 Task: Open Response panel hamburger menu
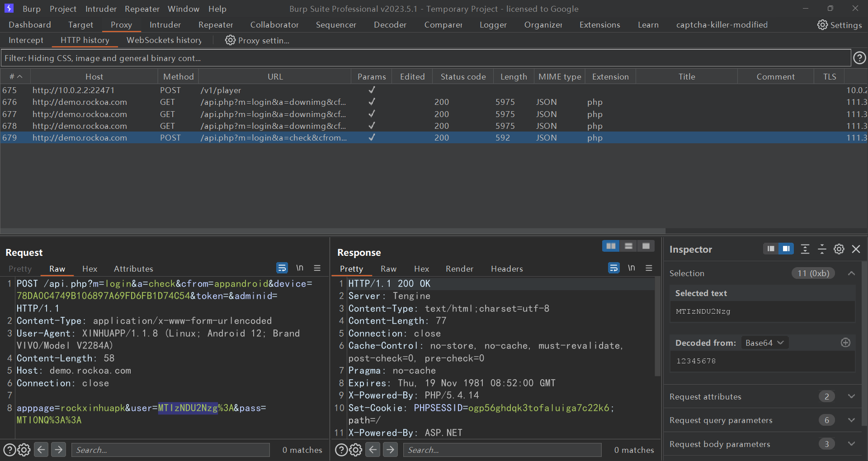tap(649, 268)
